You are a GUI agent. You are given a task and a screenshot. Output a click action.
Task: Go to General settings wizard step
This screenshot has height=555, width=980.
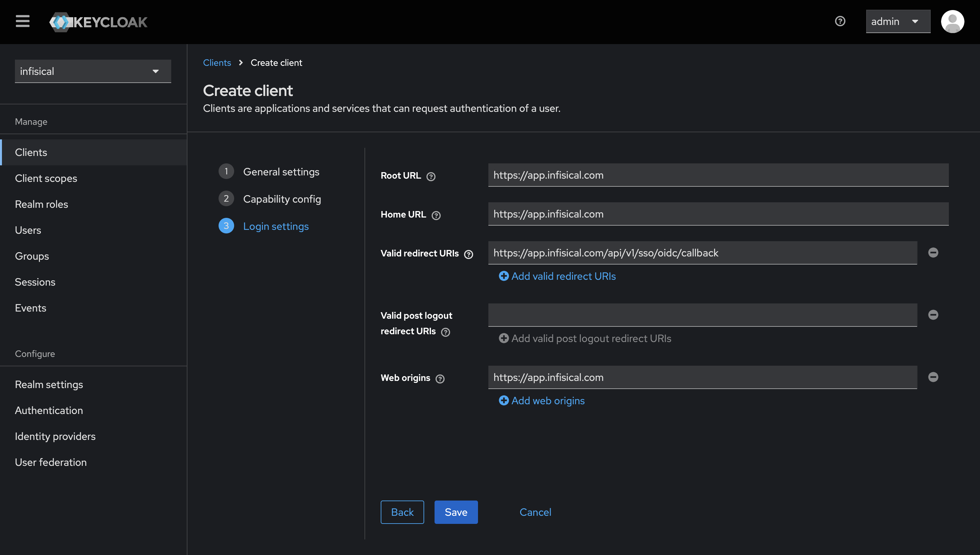(x=269, y=172)
